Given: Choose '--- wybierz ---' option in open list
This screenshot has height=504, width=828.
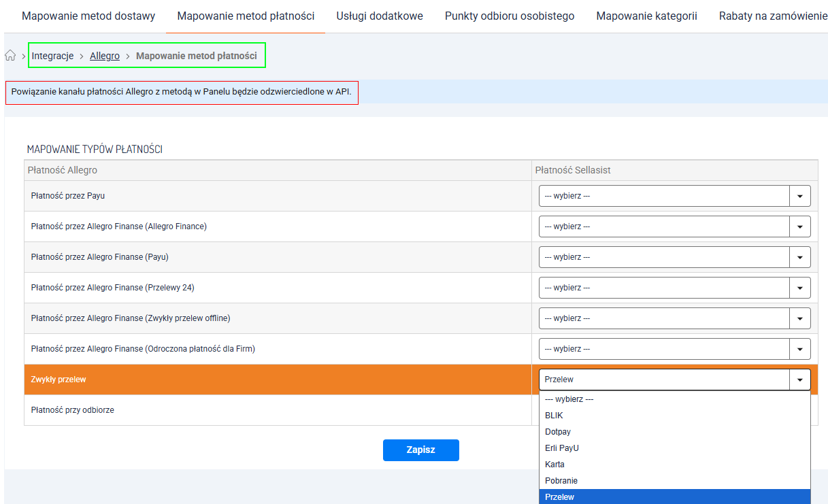Looking at the screenshot, I should 675,399.
